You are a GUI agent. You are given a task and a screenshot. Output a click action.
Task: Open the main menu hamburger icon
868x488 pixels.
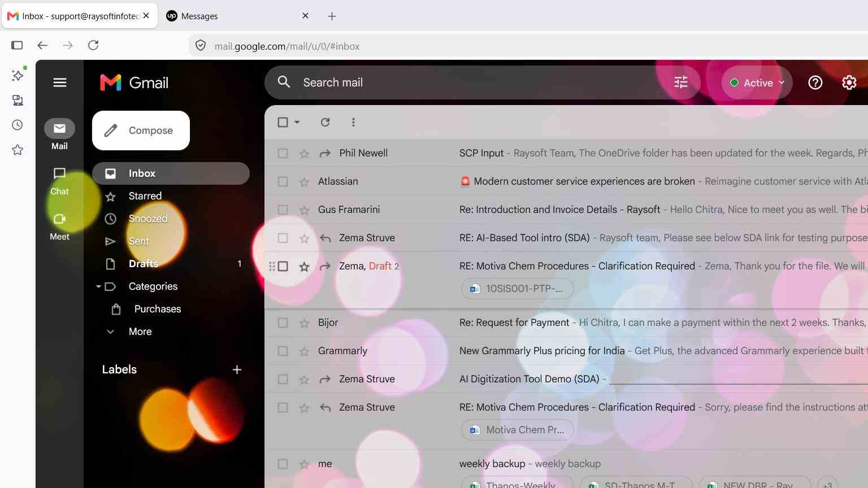[60, 82]
